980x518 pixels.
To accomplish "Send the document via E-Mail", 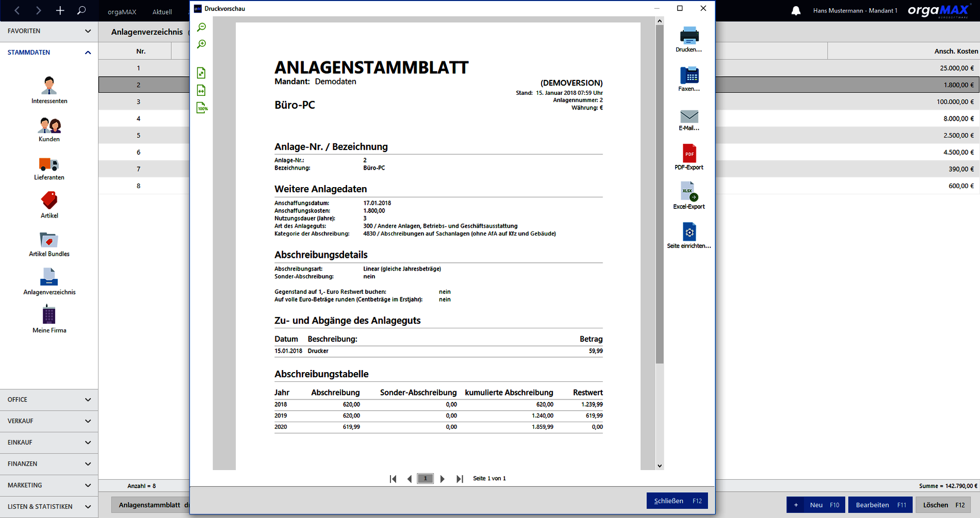I will coord(689,120).
